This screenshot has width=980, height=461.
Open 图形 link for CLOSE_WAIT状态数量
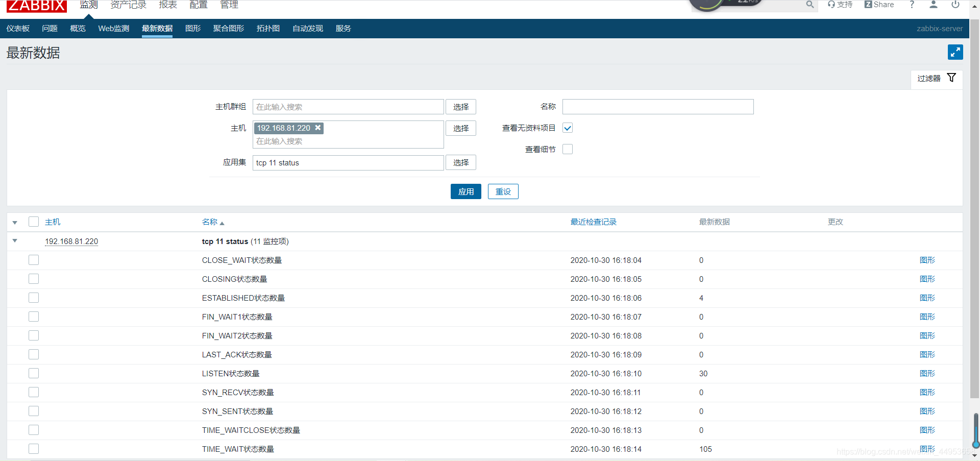(x=927, y=260)
